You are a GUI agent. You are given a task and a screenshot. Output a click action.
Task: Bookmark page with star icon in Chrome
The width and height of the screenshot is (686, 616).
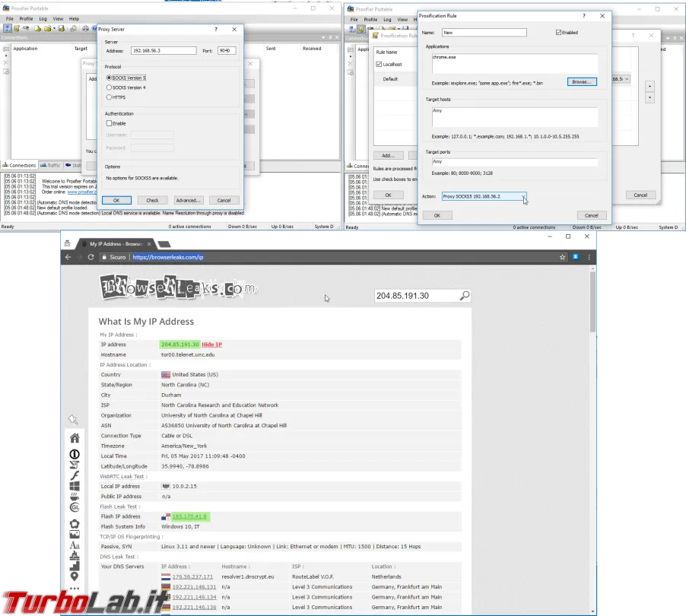coord(562,257)
